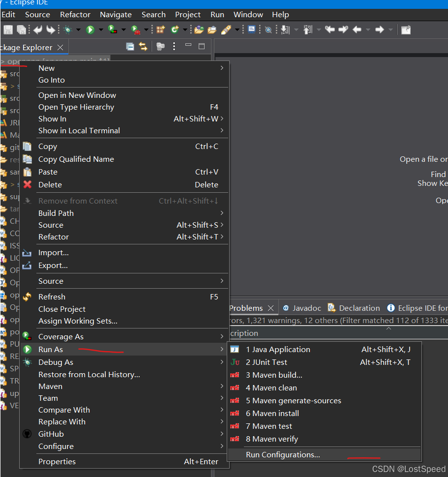The width and height of the screenshot is (448, 477).
Task: Maximize the Package Explorer view
Action: 202,46
